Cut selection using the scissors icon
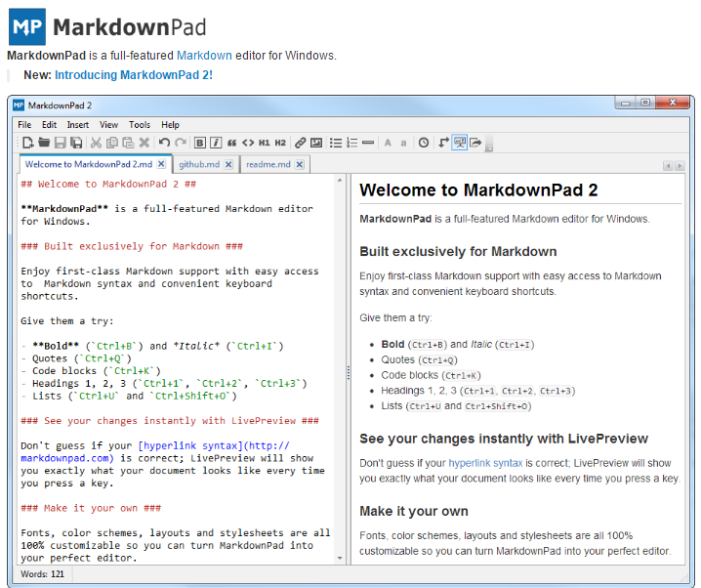Image resolution: width=701 pixels, height=588 pixels. coord(96,143)
